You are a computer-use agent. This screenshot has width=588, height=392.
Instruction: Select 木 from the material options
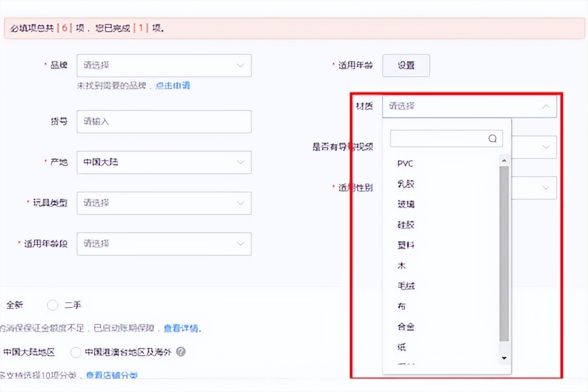tap(403, 265)
